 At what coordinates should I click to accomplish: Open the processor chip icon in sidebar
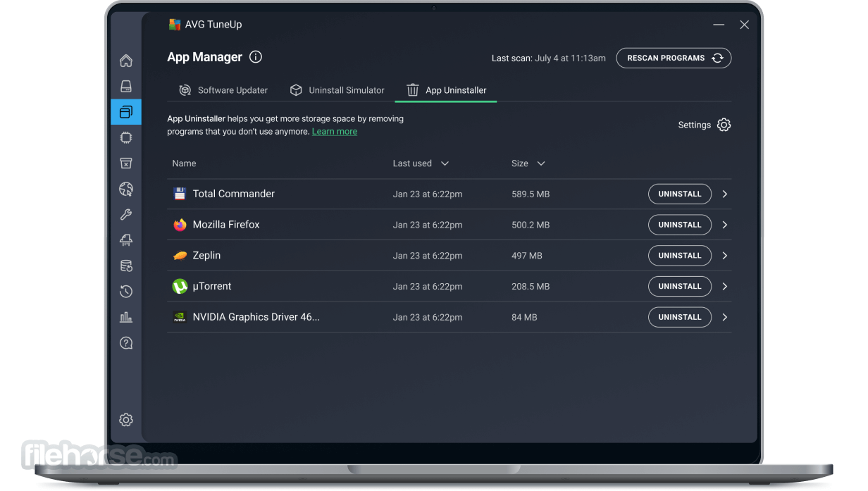coord(126,137)
